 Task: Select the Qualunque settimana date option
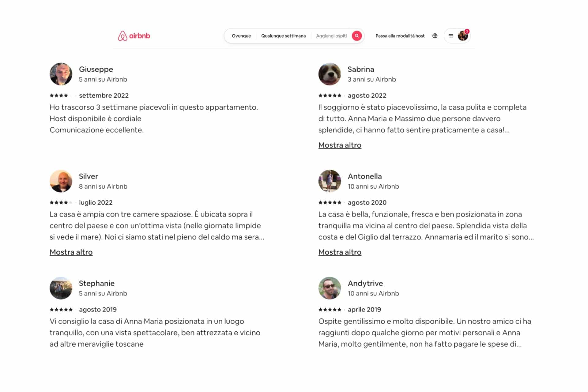click(283, 36)
